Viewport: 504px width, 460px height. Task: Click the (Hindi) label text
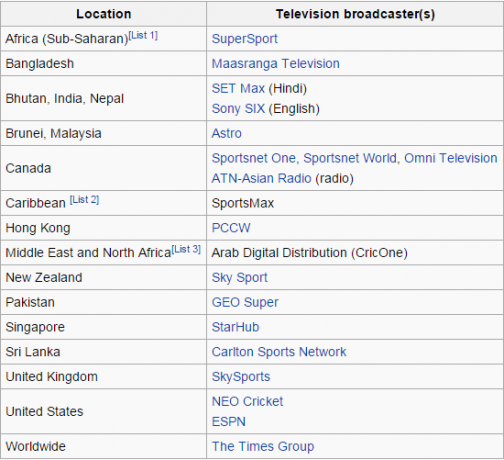[x=288, y=89]
